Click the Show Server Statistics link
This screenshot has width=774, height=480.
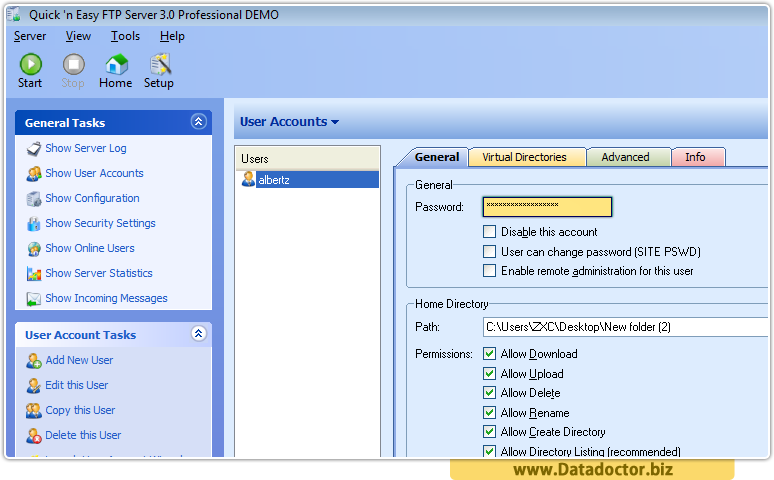click(99, 273)
